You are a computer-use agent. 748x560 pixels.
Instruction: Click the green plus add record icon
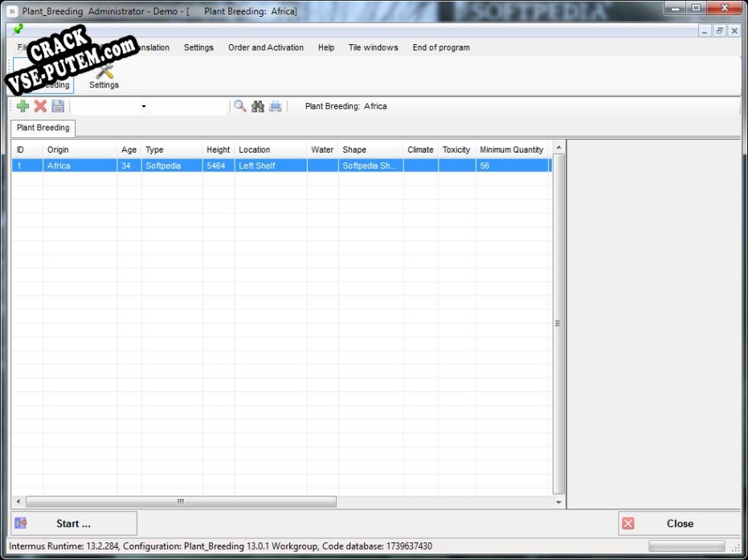[x=22, y=106]
